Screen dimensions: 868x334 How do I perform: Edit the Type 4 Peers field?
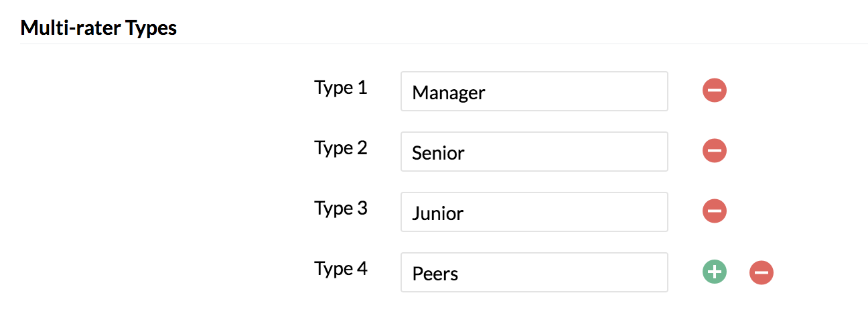(534, 272)
